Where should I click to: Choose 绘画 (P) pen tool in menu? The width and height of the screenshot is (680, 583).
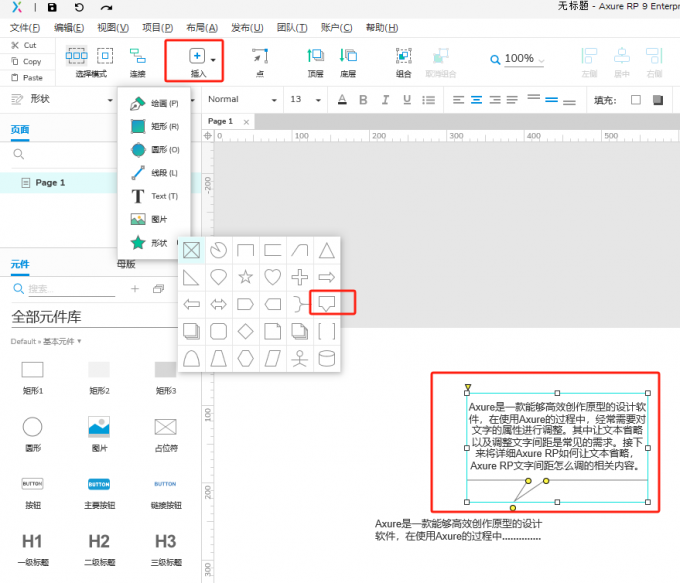(155, 103)
